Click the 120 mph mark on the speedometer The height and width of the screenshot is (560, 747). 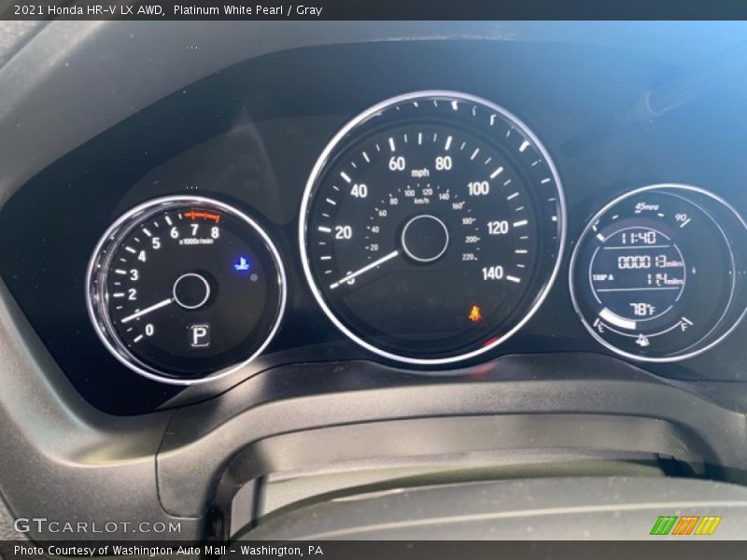pyautogui.click(x=498, y=228)
